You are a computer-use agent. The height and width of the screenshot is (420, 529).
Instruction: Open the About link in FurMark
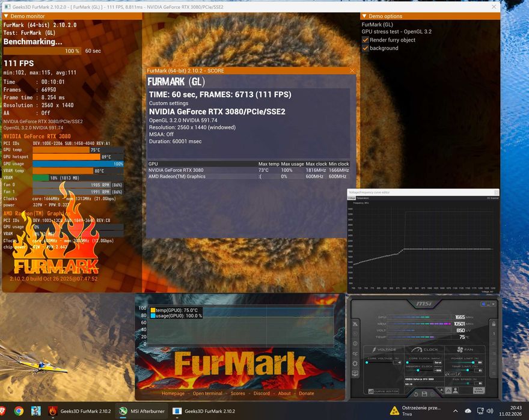pos(284,394)
